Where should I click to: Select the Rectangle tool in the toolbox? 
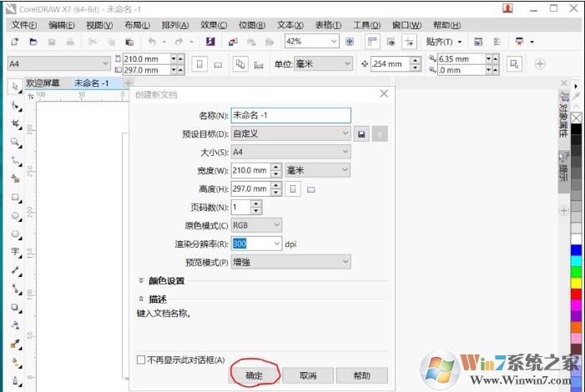16,198
